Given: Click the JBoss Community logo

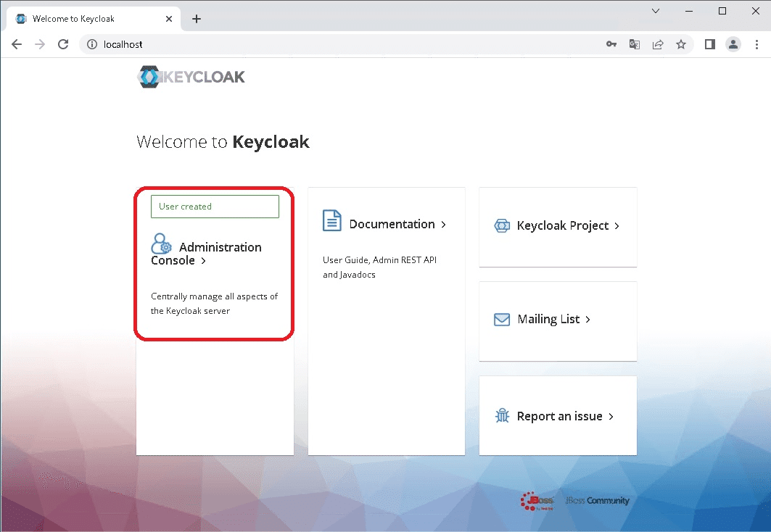Looking at the screenshot, I should click(598, 501).
